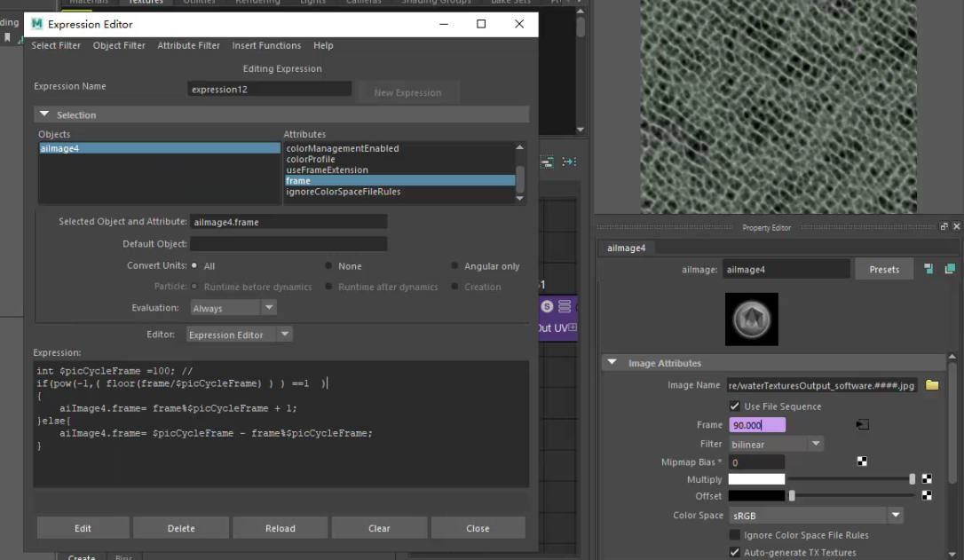Click the Multiply checker map icon
Screen dimensions: 964x560
point(927,479)
